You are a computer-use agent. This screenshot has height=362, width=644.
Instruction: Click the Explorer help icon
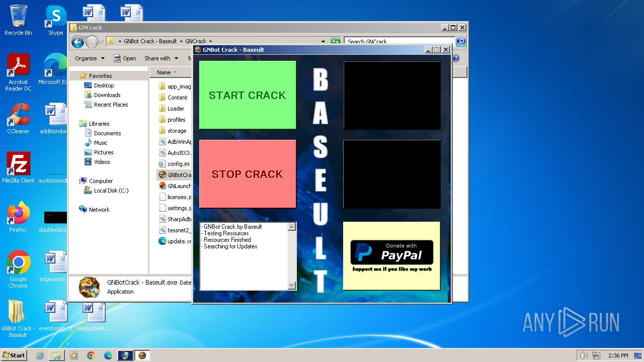(x=456, y=58)
